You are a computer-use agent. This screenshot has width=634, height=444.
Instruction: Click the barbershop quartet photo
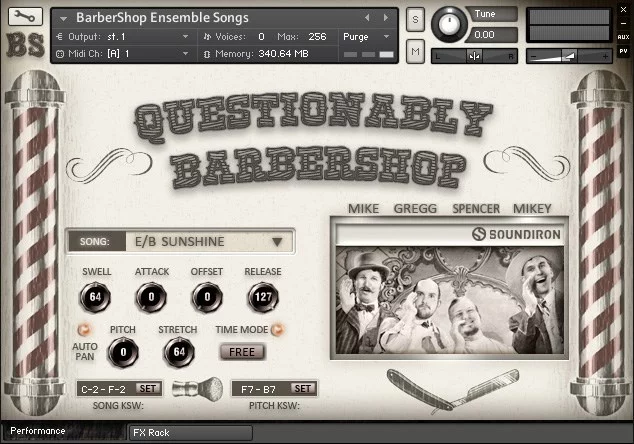(x=450, y=300)
